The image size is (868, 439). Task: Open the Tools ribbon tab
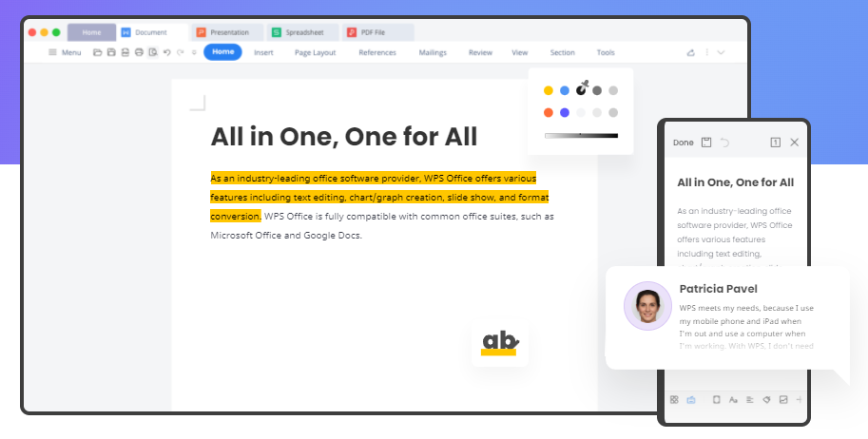click(606, 52)
